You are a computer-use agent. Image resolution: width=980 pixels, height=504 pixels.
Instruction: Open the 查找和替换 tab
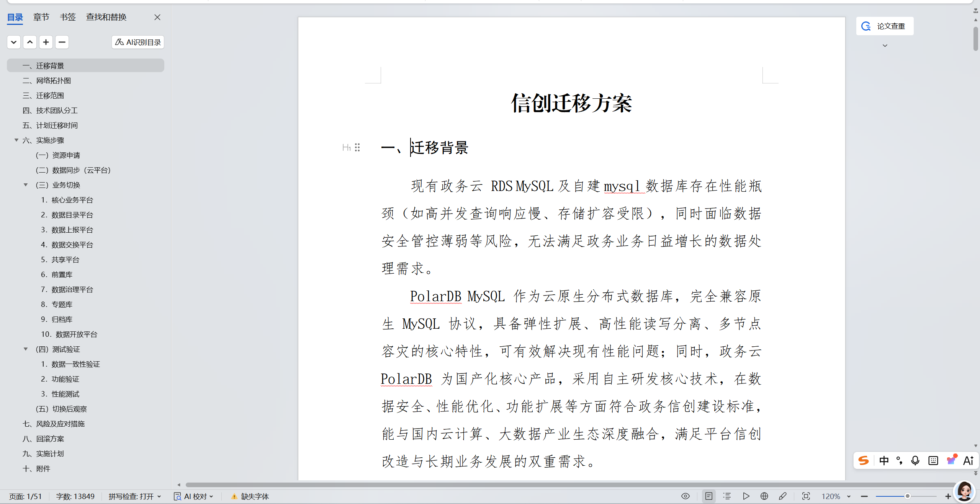click(106, 17)
